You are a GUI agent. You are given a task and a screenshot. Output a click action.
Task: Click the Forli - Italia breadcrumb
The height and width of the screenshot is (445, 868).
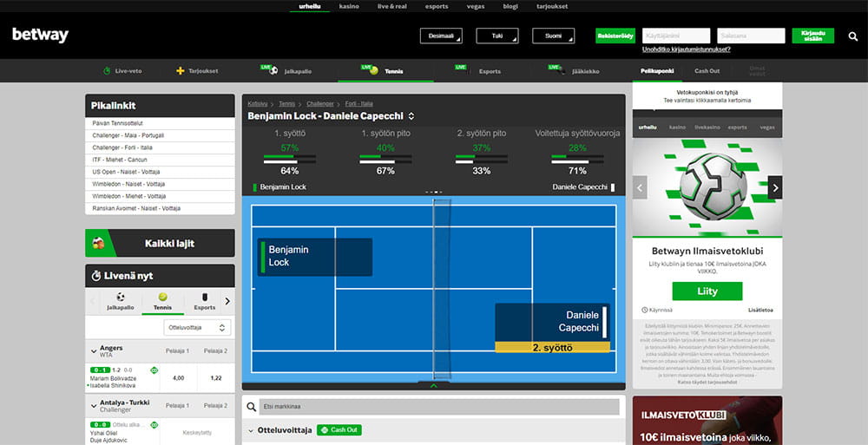tap(358, 104)
